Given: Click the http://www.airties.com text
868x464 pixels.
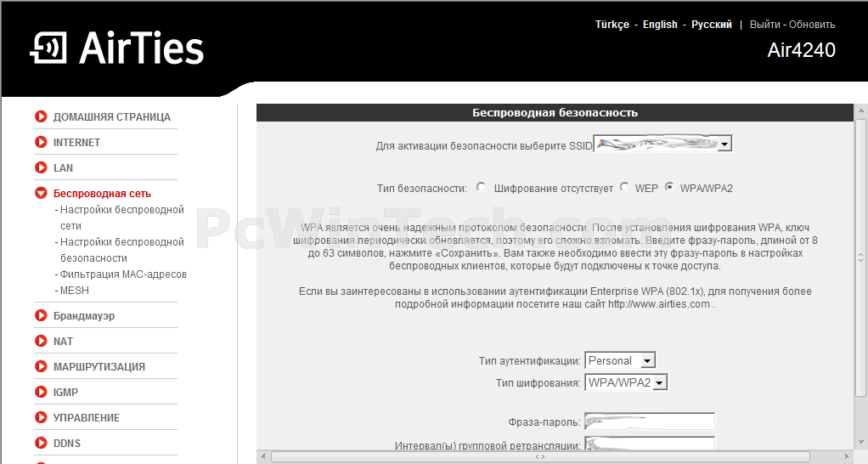Looking at the screenshot, I should click(x=659, y=304).
